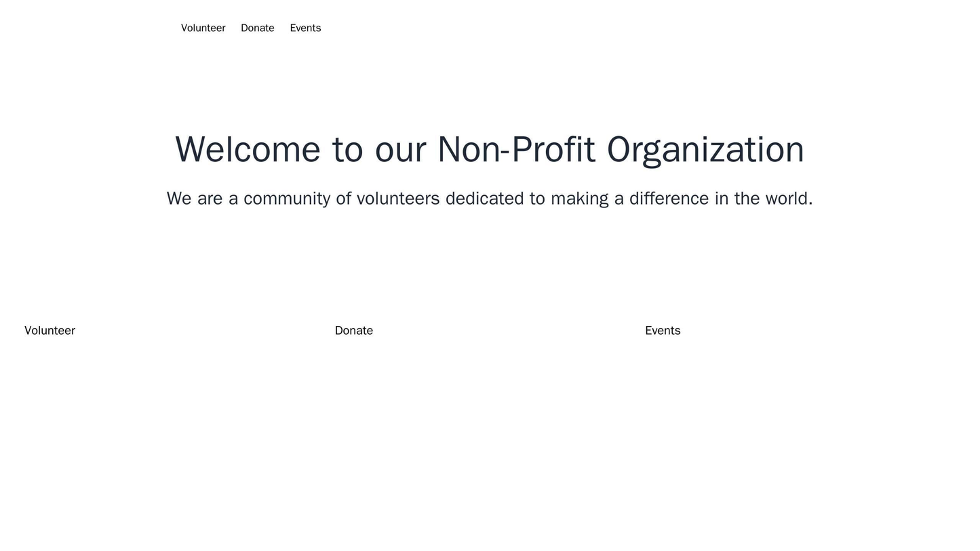This screenshot has width=980, height=551.
Task: Select the page heading Welcome to our Non-Profit Organization
Action: click(490, 148)
